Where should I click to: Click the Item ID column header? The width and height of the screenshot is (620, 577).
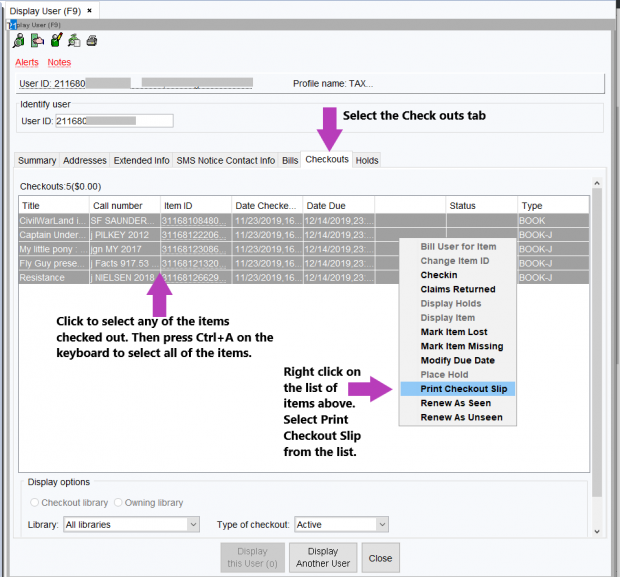click(196, 206)
